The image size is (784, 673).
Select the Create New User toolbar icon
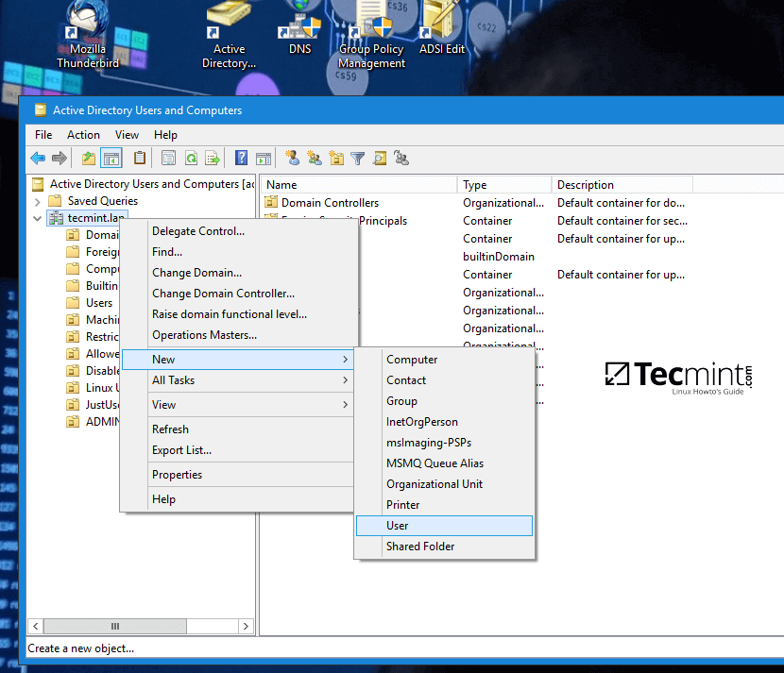click(294, 158)
